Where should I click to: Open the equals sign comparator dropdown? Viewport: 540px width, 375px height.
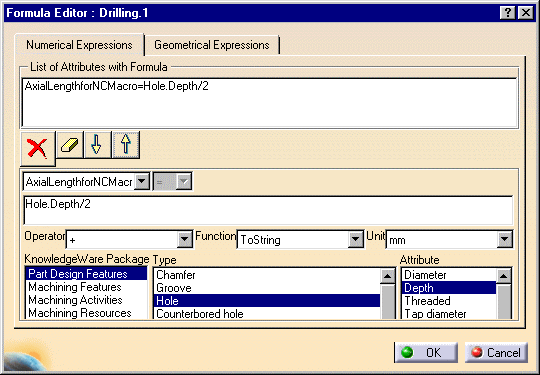[x=184, y=181]
